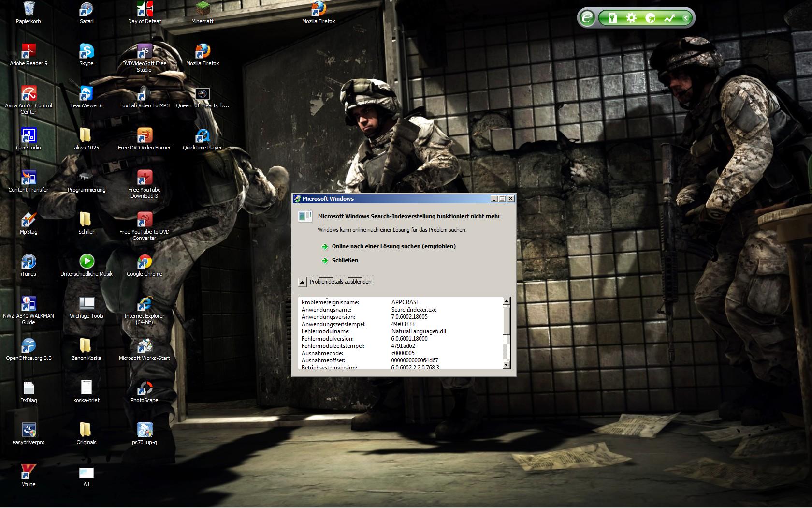812x508 pixels.
Task: Open second Mozilla Firefox icon beside DVDVideoSoft
Action: (x=203, y=51)
